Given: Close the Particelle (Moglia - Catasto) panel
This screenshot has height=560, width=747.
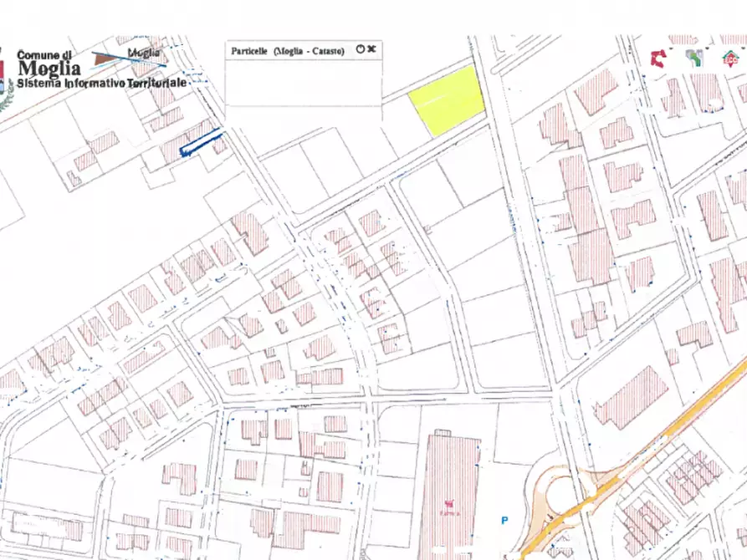Looking at the screenshot, I should coord(371,49).
